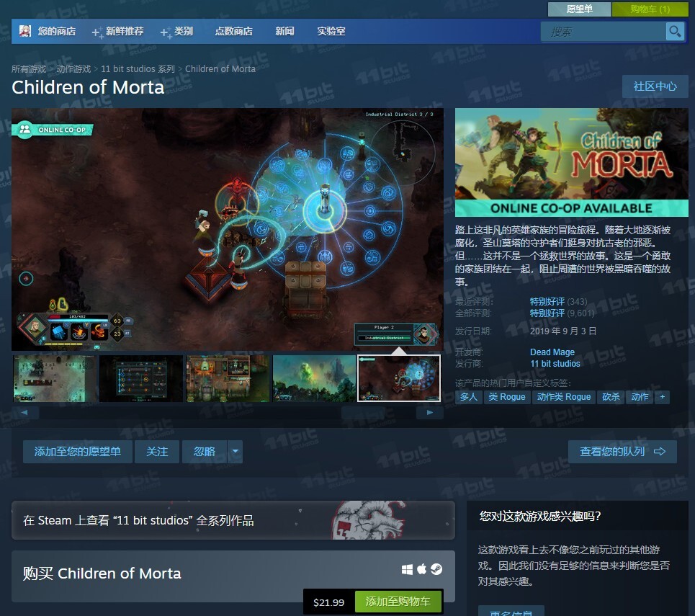Click the 更多信息 button
695x616 pixels.
point(511,612)
